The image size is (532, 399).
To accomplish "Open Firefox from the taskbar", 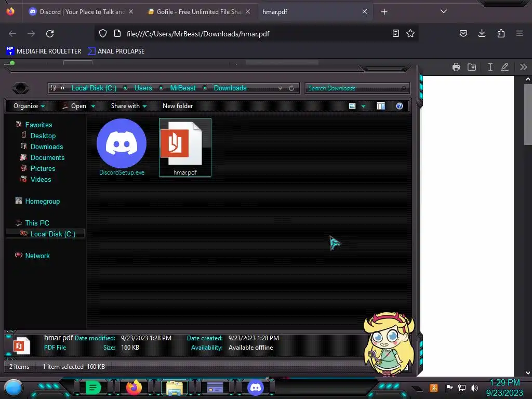I will tap(134, 388).
